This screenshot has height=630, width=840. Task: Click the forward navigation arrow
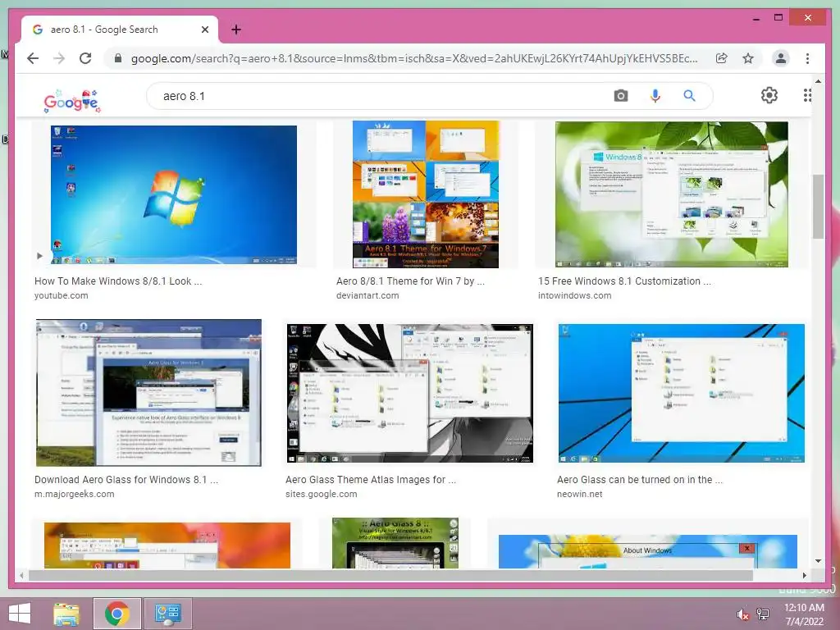click(59, 58)
